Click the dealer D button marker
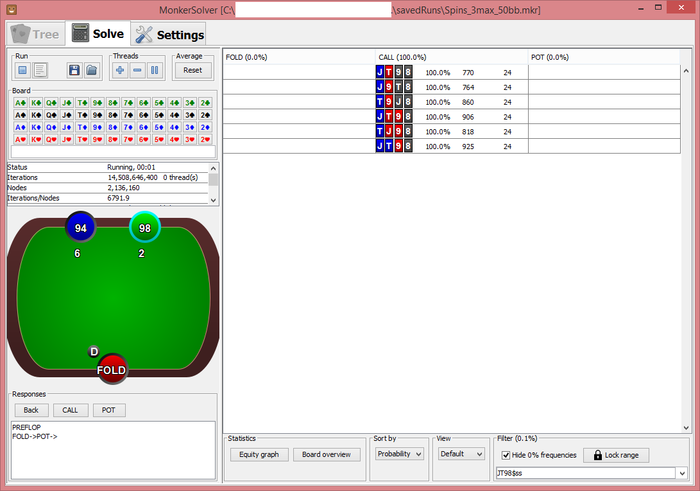The height and width of the screenshot is (491, 700). (94, 352)
